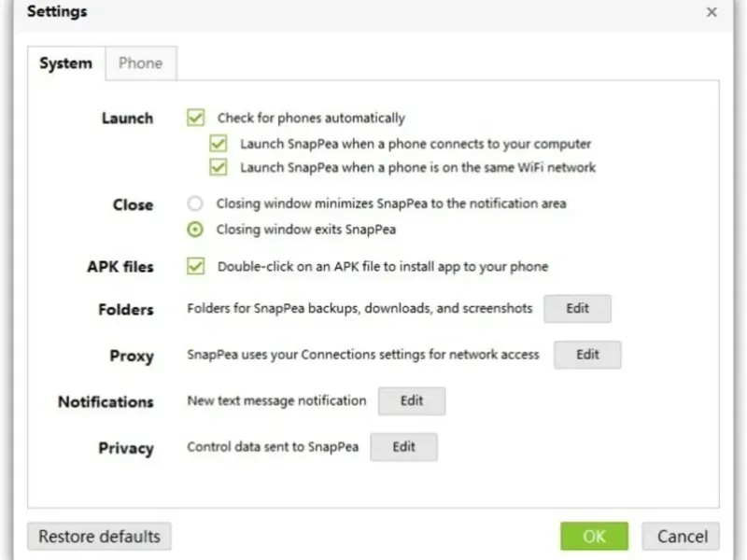The height and width of the screenshot is (560, 747).
Task: Click the Folders description text
Action: coord(359,309)
